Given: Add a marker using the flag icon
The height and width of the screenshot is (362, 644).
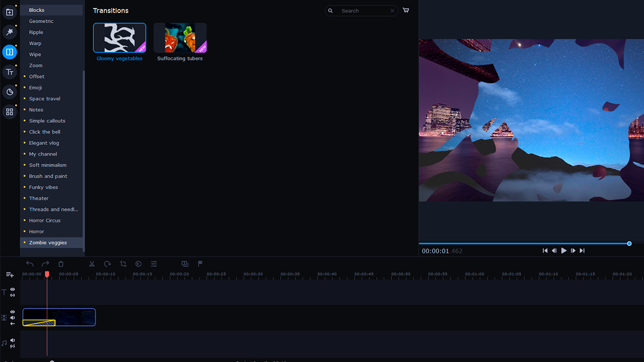Looking at the screenshot, I should tap(200, 263).
